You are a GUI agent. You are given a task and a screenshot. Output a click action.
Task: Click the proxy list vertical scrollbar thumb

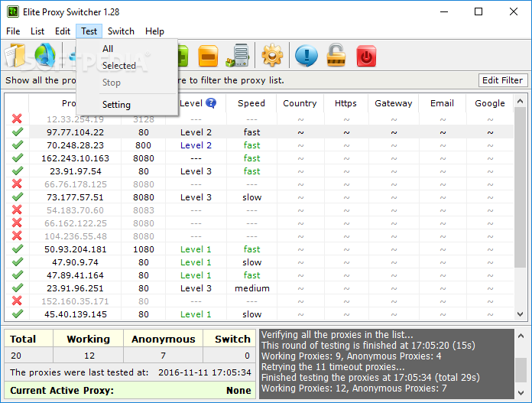click(x=520, y=187)
